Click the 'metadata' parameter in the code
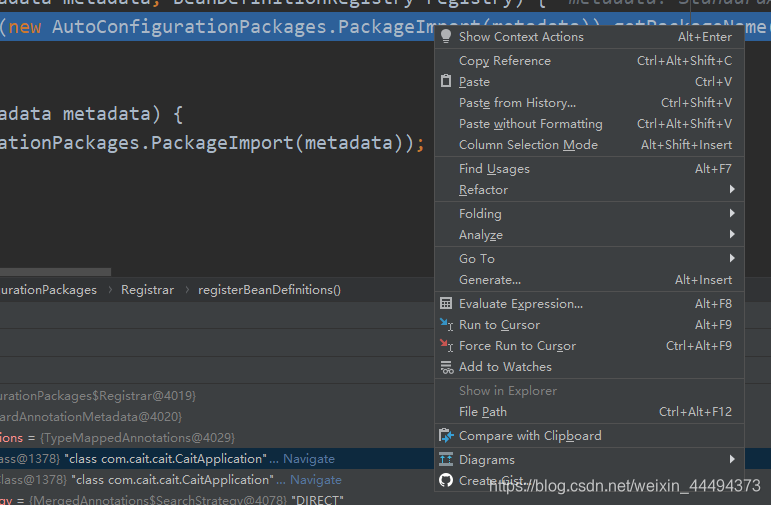Screen dimensions: 771x505 coord(106,114)
